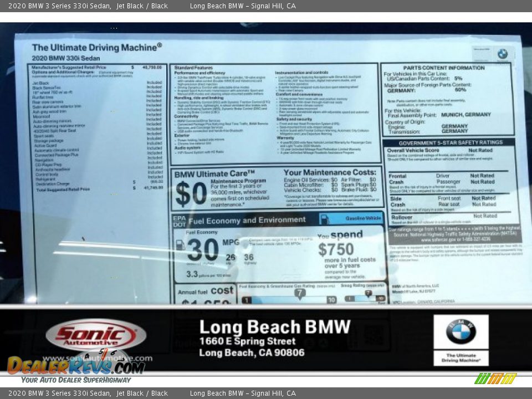Click the EPA DOT badge

point(179,221)
